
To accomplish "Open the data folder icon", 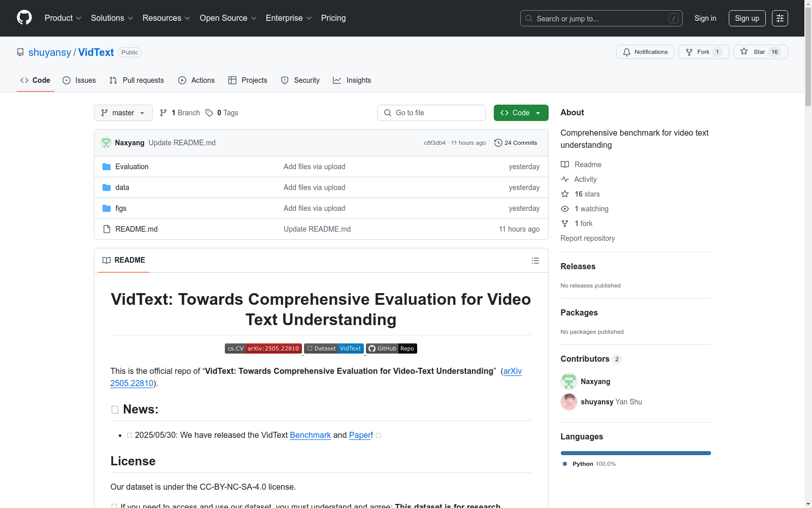I will (x=107, y=187).
